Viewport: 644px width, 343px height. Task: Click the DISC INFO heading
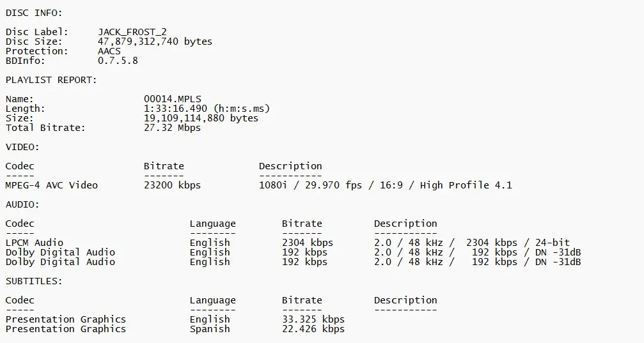(35, 13)
